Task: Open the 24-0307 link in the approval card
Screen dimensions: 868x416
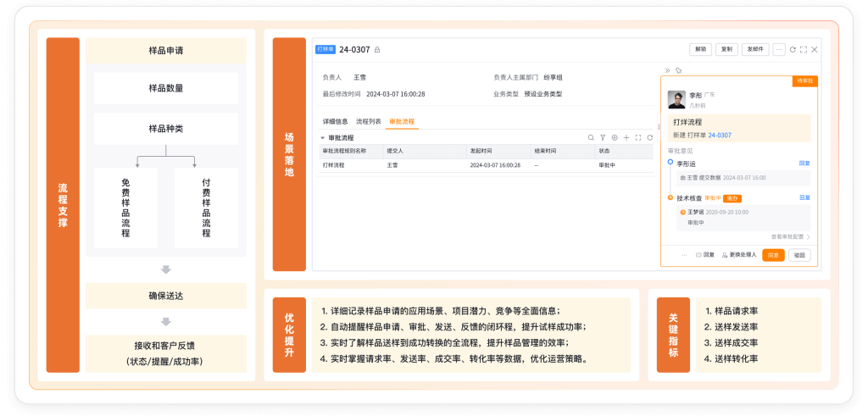Action: pos(720,135)
